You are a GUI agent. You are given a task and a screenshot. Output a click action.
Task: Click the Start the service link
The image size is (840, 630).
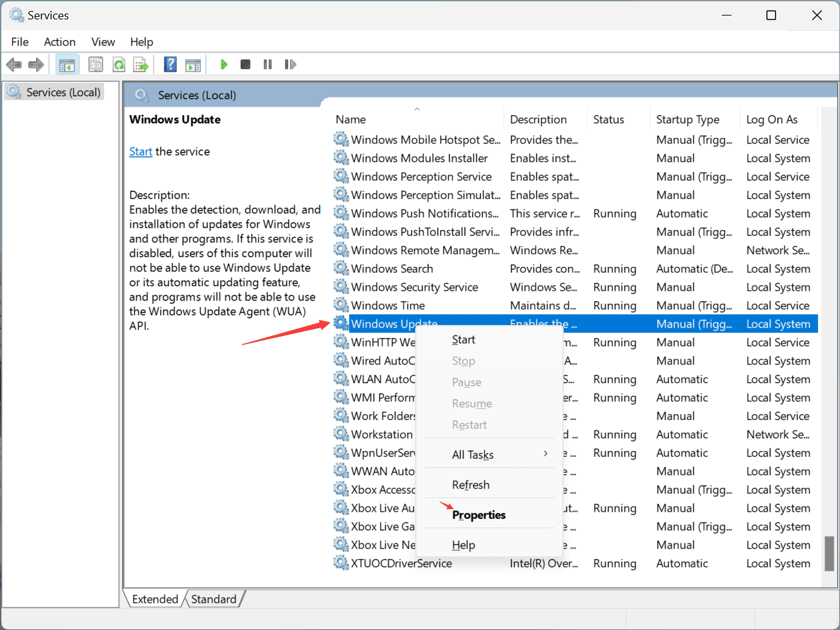pos(140,151)
